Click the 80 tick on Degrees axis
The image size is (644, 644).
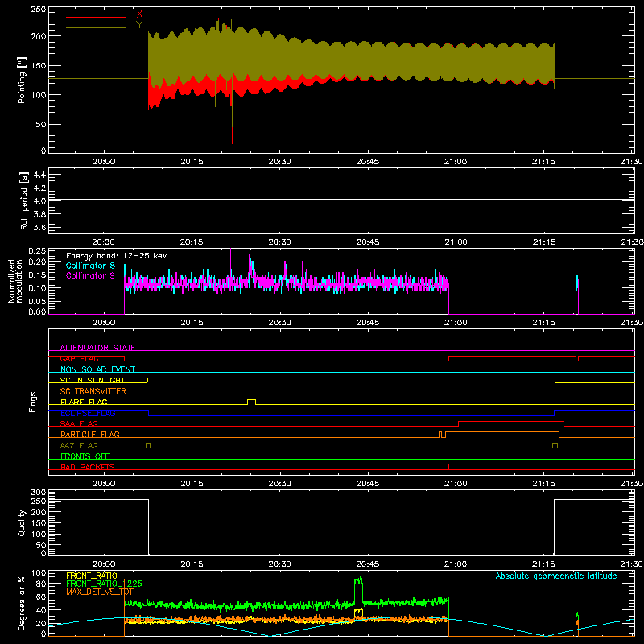[41, 583]
